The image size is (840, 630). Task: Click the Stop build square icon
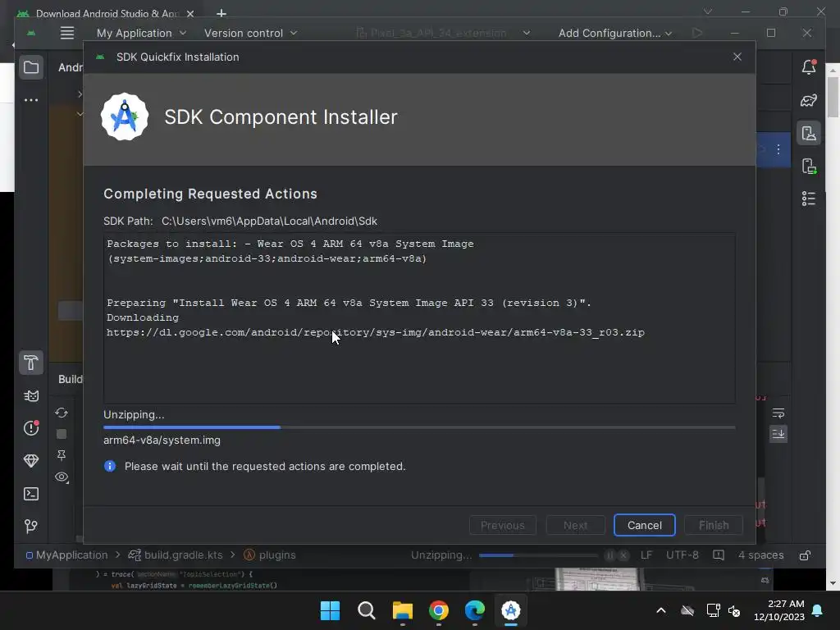tap(62, 434)
